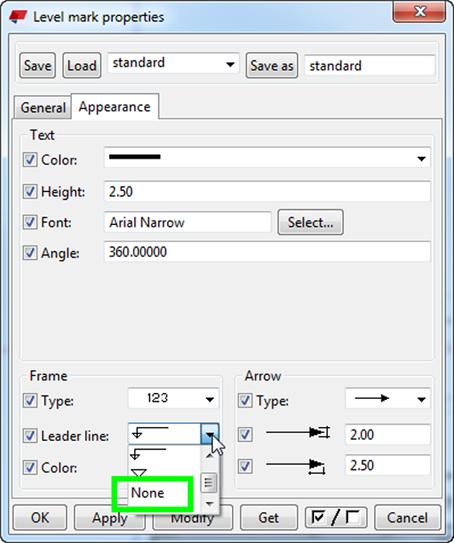Select the Appearance tab
Image resolution: width=454 pixels, height=543 pixels.
tap(115, 107)
